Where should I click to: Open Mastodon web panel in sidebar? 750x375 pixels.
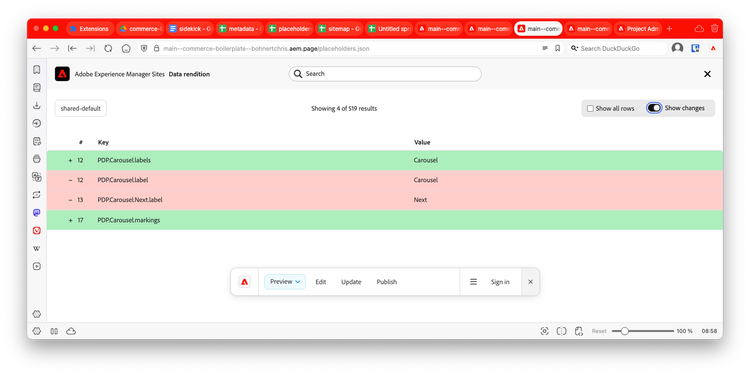tap(37, 212)
